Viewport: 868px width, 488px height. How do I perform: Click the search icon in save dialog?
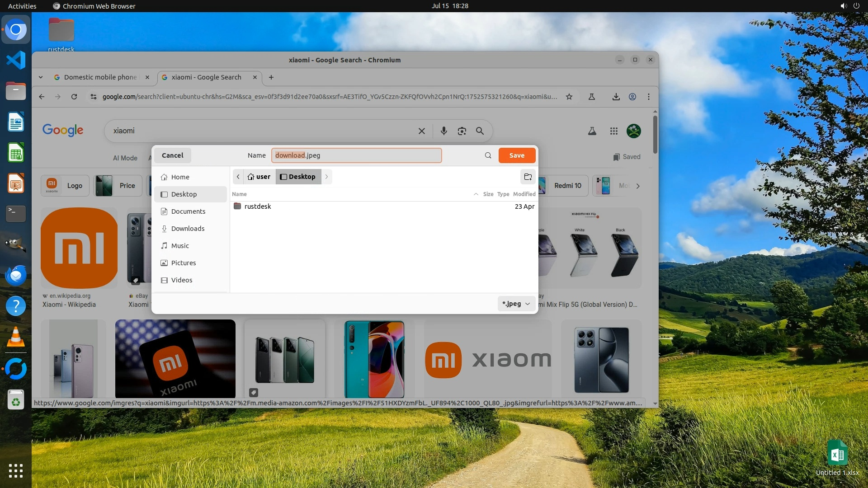point(488,155)
